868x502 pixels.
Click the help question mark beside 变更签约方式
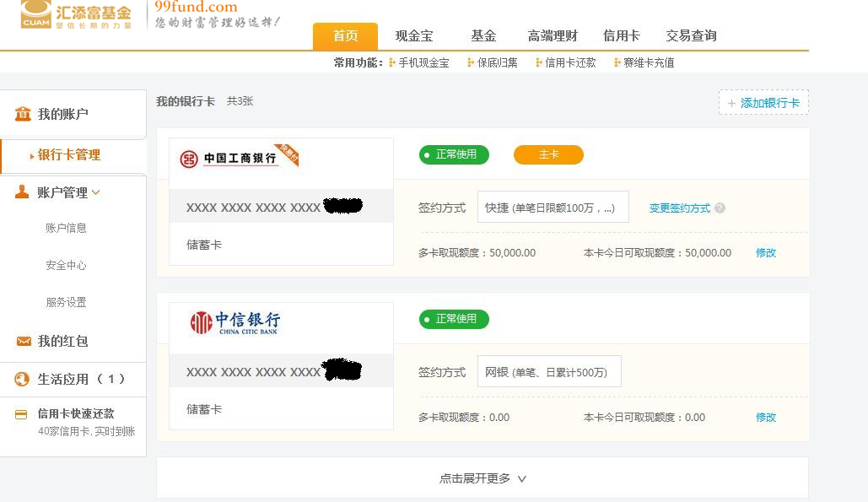(720, 208)
